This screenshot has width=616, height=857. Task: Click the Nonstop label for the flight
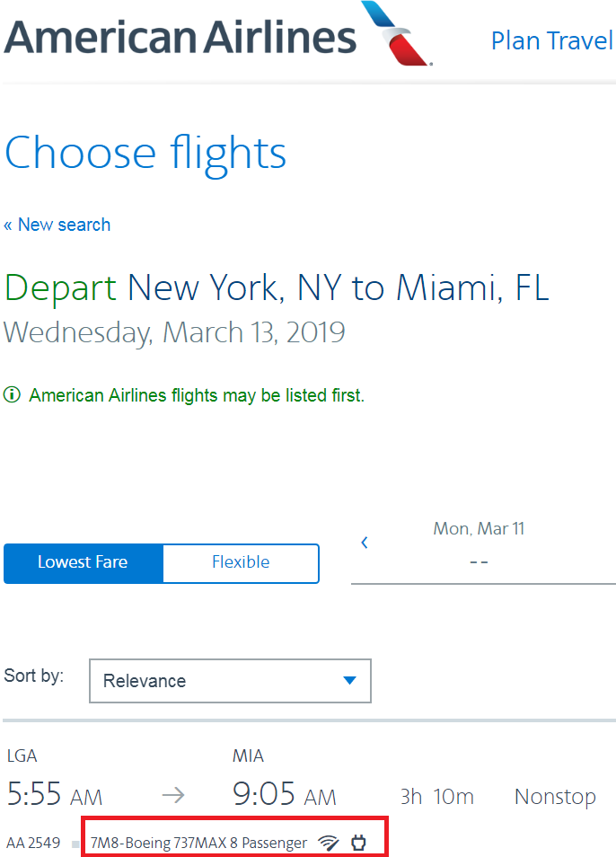(555, 797)
